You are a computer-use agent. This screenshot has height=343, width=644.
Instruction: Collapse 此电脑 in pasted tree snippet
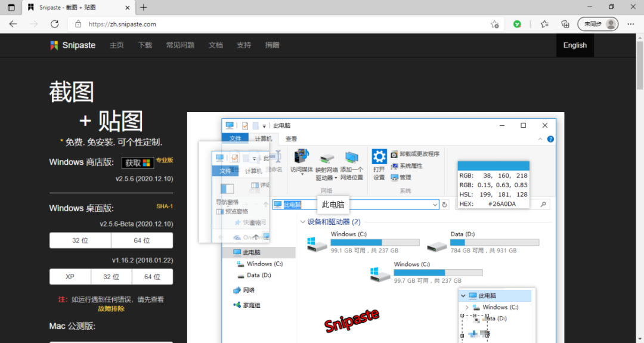[x=463, y=296]
